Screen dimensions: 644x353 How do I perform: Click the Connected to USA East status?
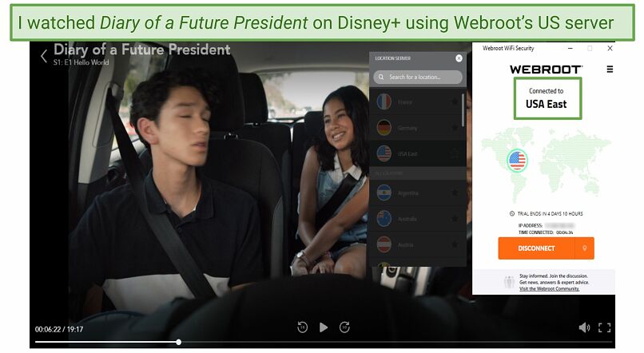(x=547, y=98)
